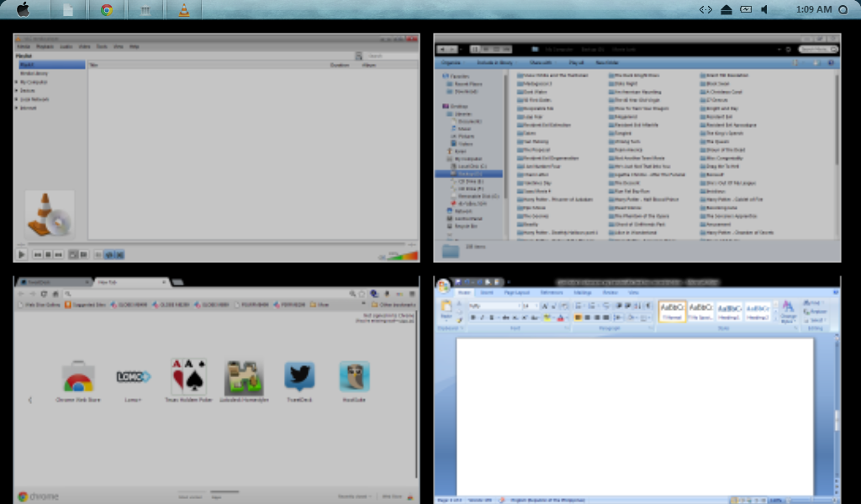Toggle loop mode button in VLC
The height and width of the screenshot is (504, 861).
tap(108, 255)
